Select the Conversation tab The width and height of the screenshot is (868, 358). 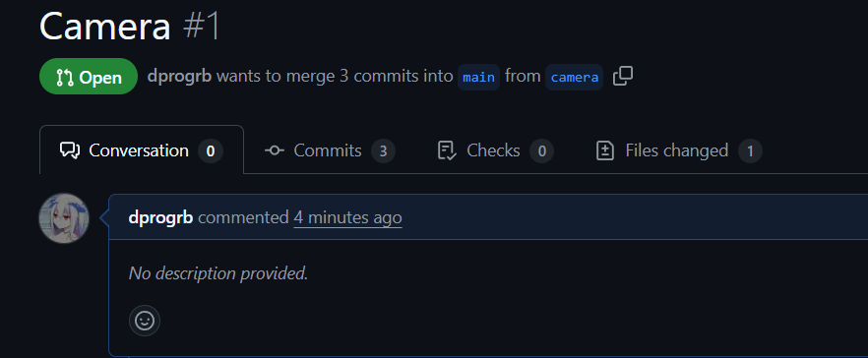point(141,149)
